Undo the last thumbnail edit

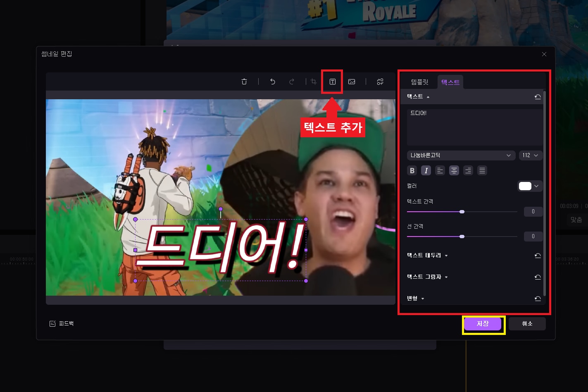(x=273, y=82)
